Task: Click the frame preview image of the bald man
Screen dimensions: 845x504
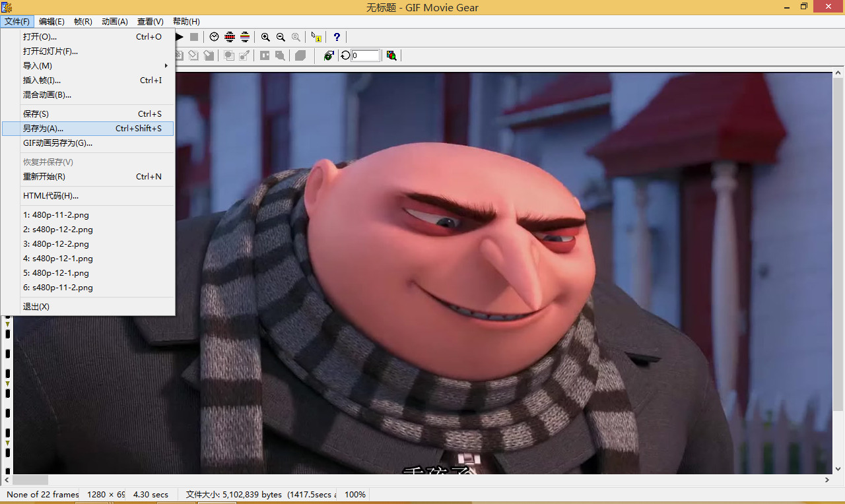Action: 422,273
